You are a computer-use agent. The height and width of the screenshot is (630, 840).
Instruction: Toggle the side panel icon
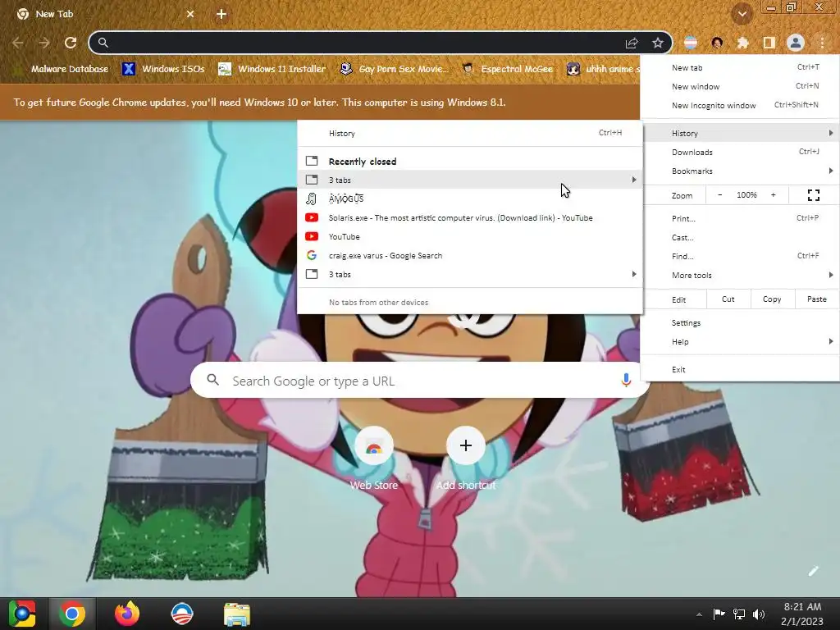[769, 43]
